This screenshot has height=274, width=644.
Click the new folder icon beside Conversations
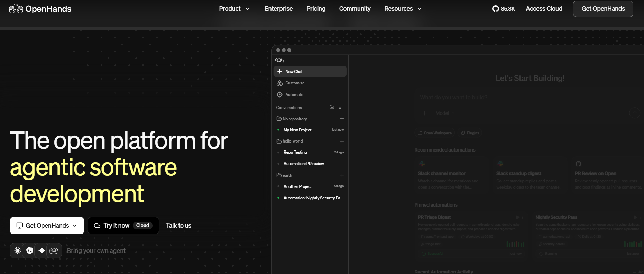click(x=332, y=107)
